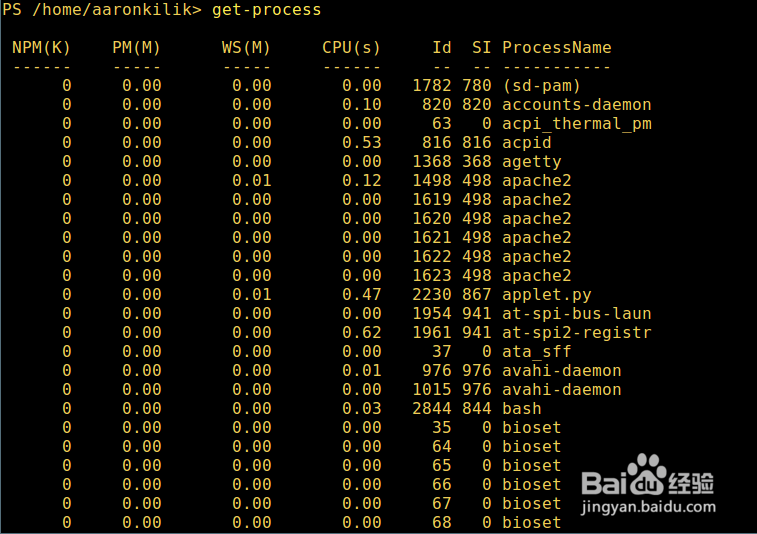Click Id 35 of bioset
This screenshot has height=534, width=757.
pyautogui.click(x=442, y=428)
